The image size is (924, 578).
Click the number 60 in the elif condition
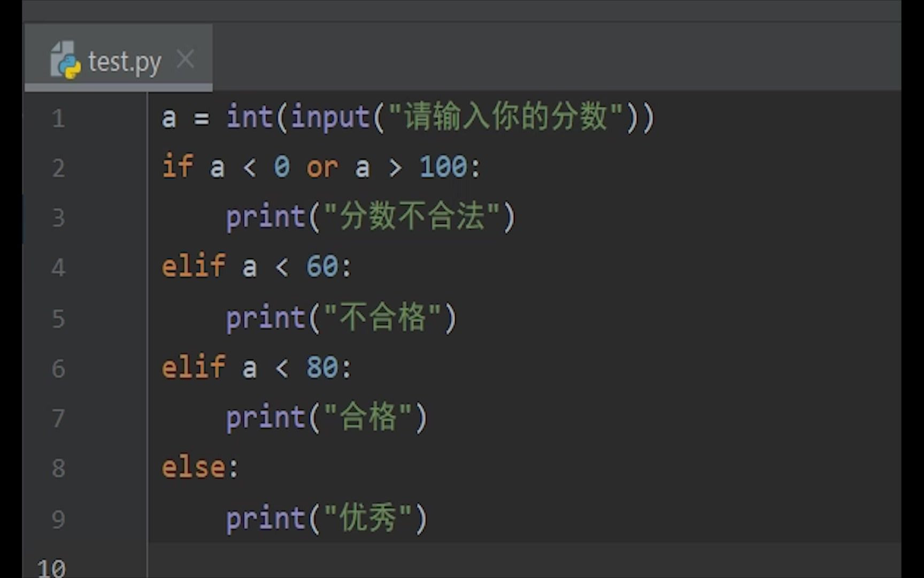coord(322,267)
